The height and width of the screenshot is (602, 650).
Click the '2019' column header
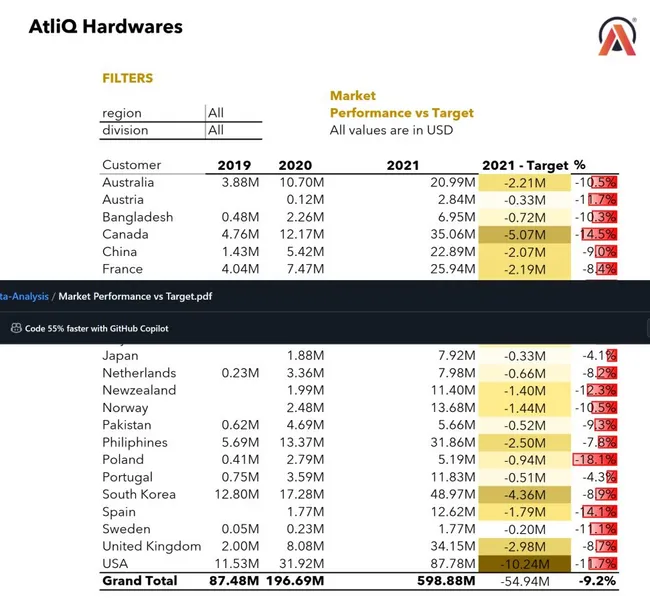tap(234, 165)
